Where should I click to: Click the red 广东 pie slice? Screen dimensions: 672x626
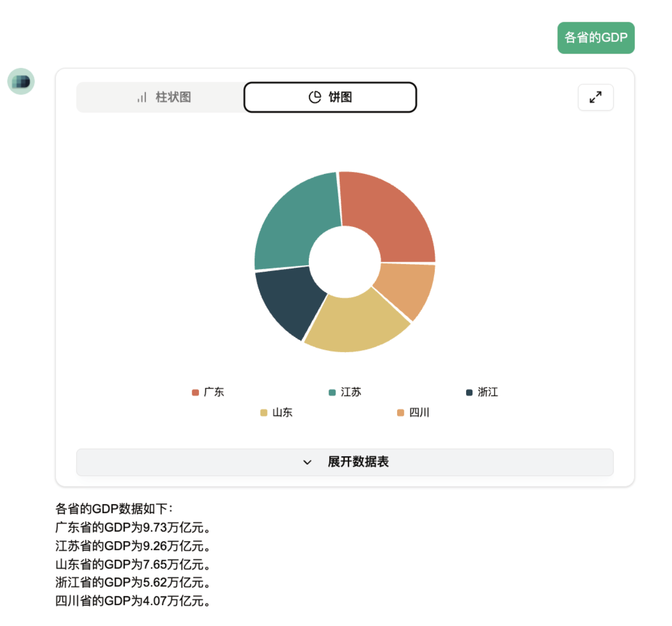point(390,218)
